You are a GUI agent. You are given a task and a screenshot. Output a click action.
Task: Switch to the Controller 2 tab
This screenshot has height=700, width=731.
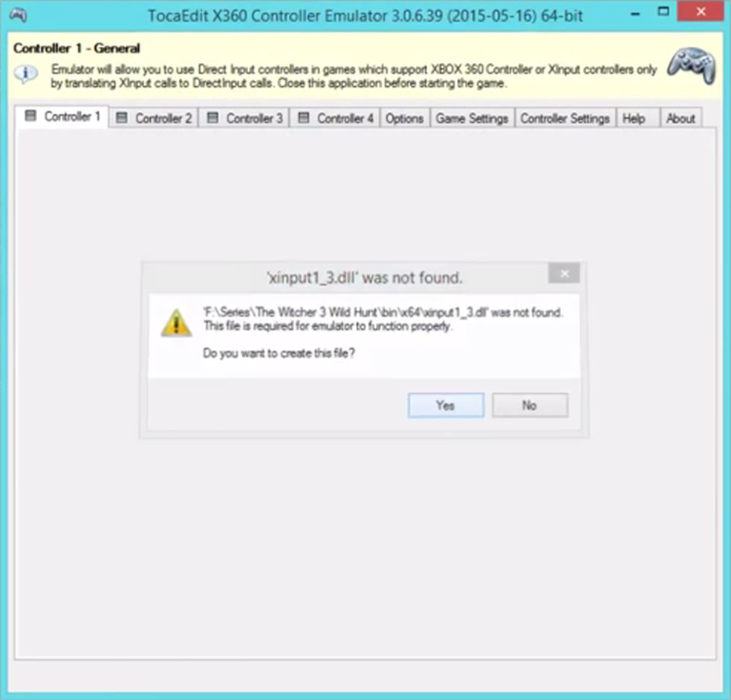click(x=154, y=118)
